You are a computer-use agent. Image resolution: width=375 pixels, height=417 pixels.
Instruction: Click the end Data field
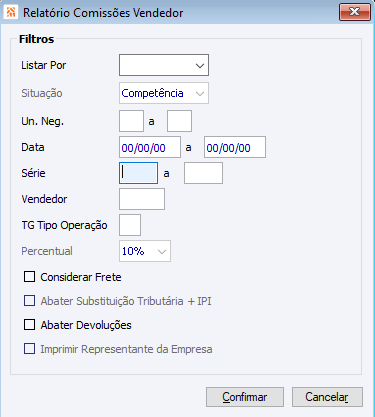[x=235, y=147]
